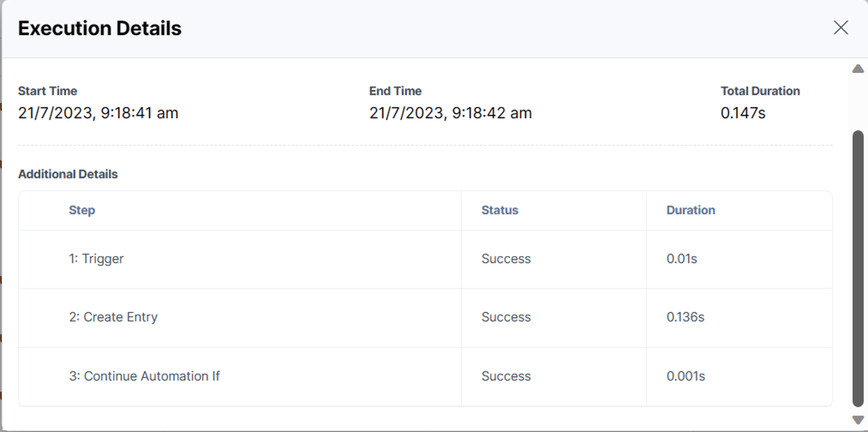Click the scrollbar down arrow
Viewport: 868px width, 432px height.
coord(858,420)
